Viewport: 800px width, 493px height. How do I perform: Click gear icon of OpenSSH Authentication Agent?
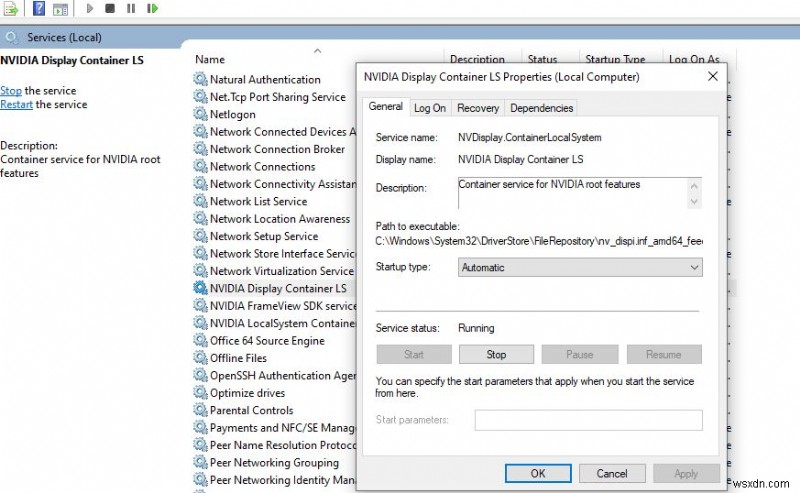click(x=200, y=375)
